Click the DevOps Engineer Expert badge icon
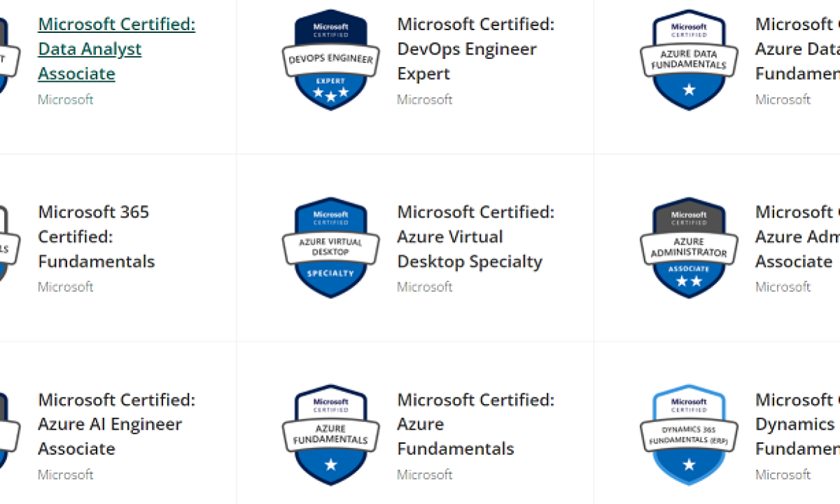 pyautogui.click(x=330, y=60)
